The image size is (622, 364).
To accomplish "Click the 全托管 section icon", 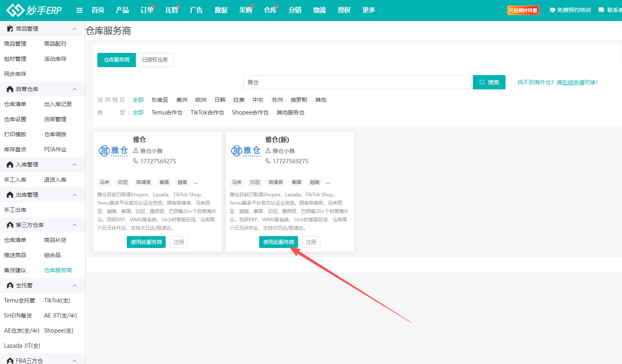I will pos(10,285).
